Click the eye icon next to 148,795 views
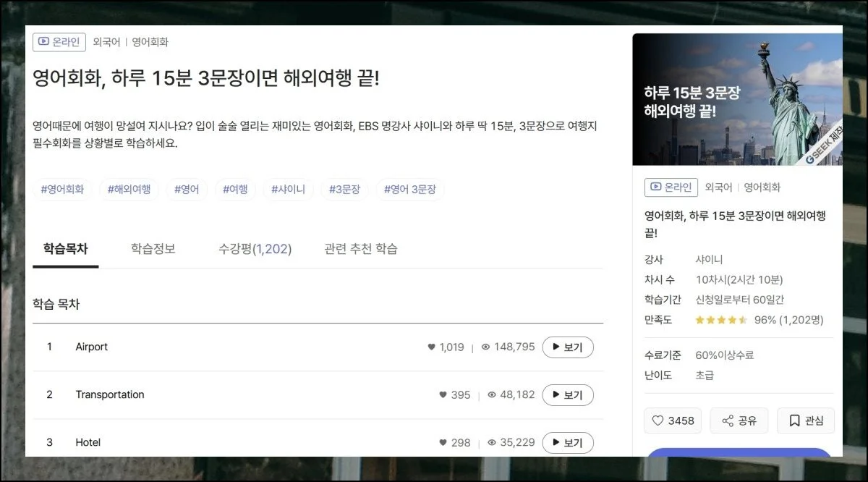This screenshot has width=868, height=482. click(x=486, y=347)
